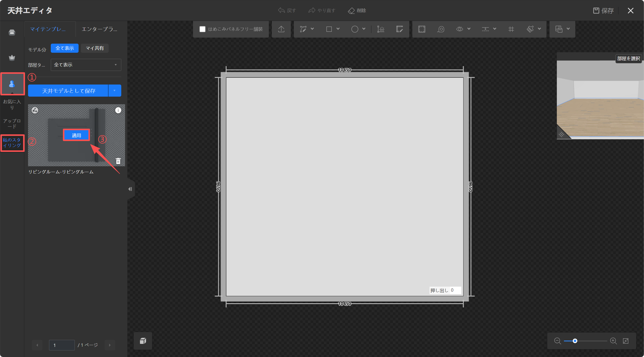The width and height of the screenshot is (644, 357).
Task: Select マイ共有 model filter
Action: 95,48
